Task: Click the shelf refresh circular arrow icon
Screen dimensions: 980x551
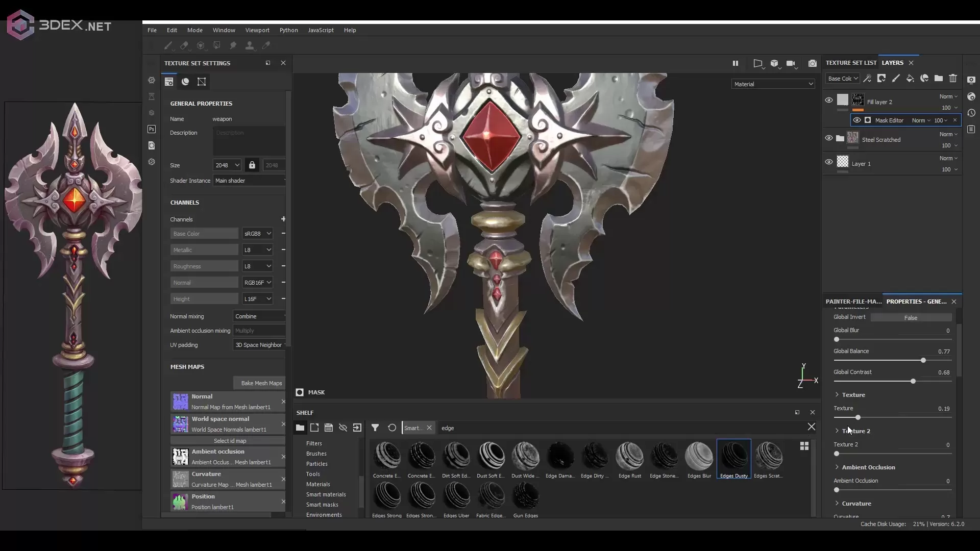Action: point(392,428)
